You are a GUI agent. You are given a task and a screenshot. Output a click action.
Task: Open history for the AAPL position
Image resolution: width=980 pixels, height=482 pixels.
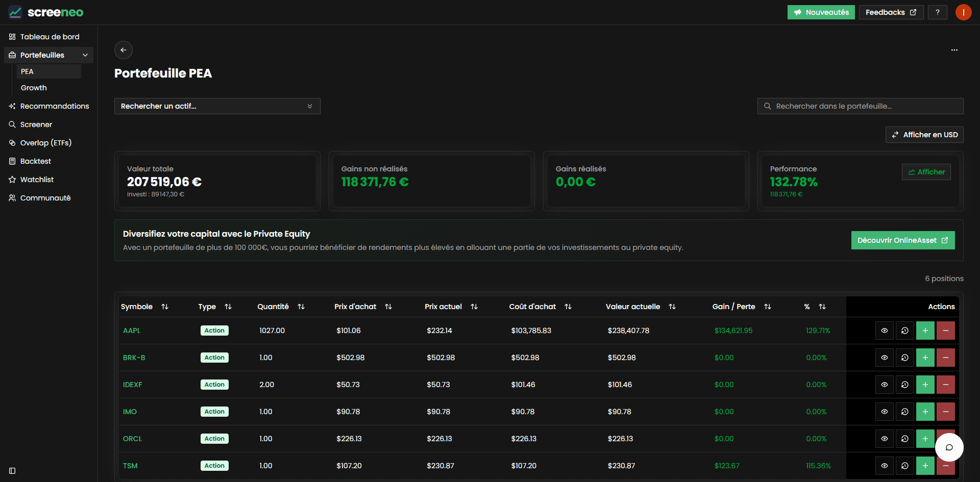coord(904,331)
